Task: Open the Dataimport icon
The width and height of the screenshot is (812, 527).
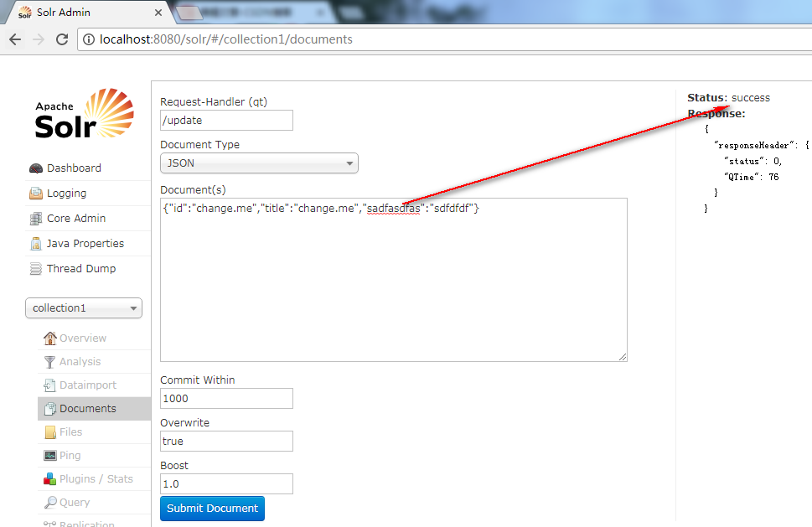Action: point(49,385)
